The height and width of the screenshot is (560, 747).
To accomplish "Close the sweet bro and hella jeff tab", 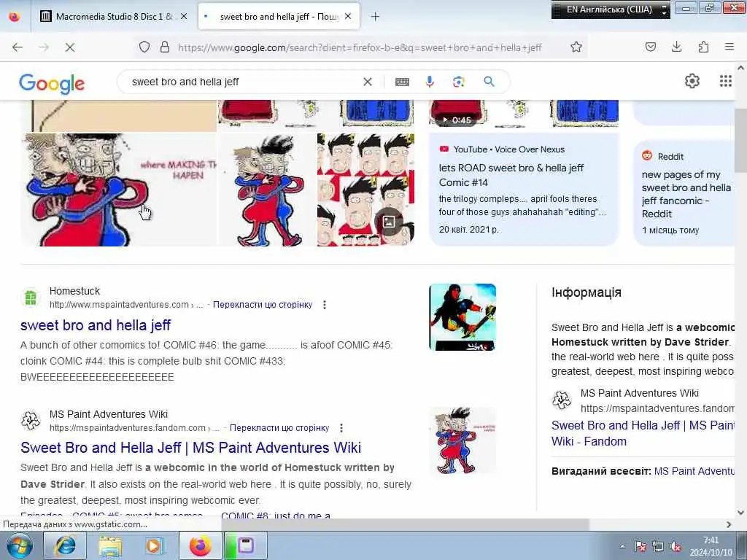I will pyautogui.click(x=348, y=16).
